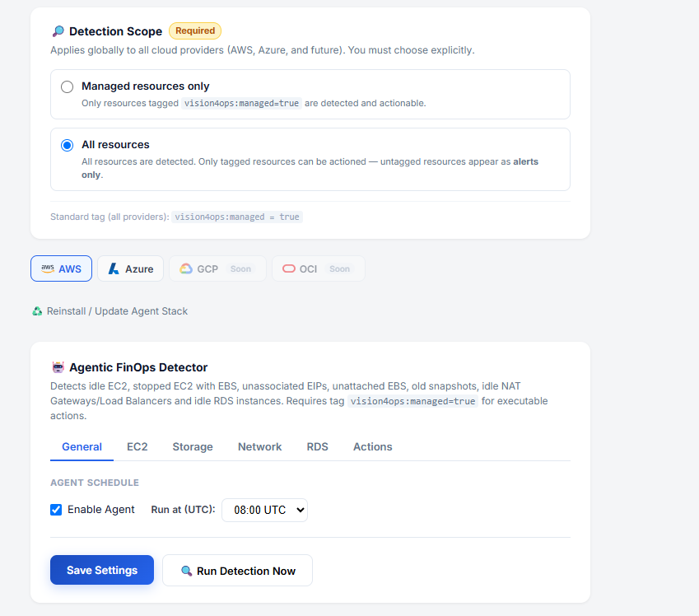The image size is (699, 616).
Task: Click Run Detection Now button
Action: 238,571
